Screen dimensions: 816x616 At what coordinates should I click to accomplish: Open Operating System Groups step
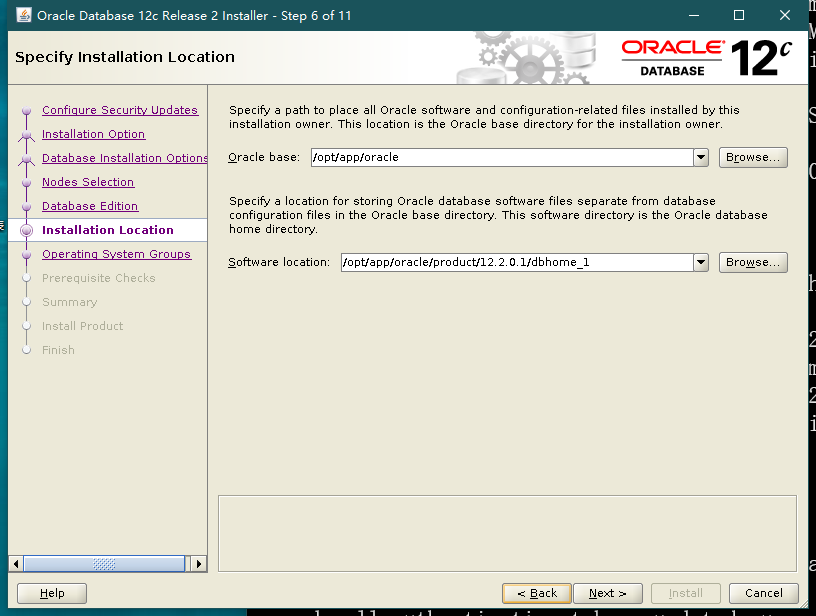tap(117, 254)
